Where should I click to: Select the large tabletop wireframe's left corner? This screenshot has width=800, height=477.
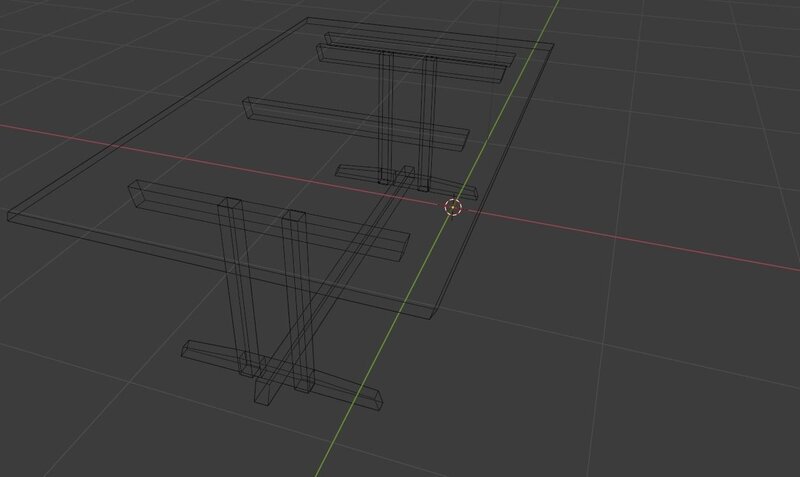click(x=9, y=214)
